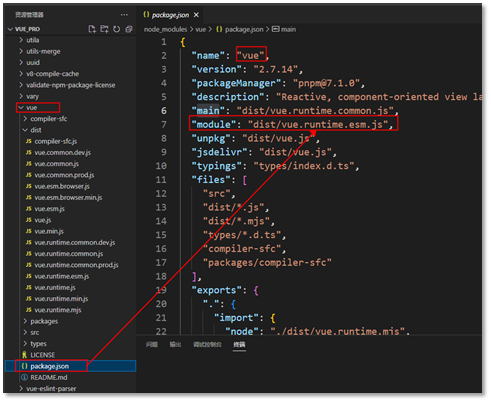Click the "typings" key on line 10
The image size is (491, 402).
[216, 166]
